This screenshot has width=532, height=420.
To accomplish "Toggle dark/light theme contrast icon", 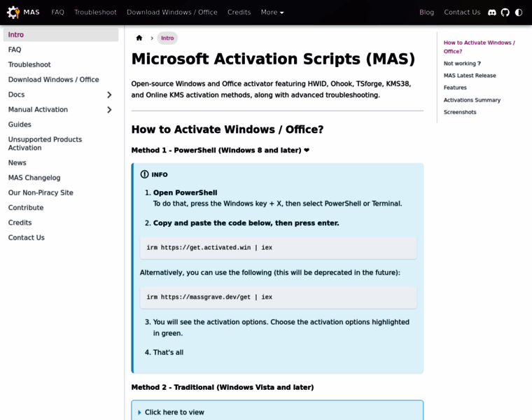I will pos(519,13).
